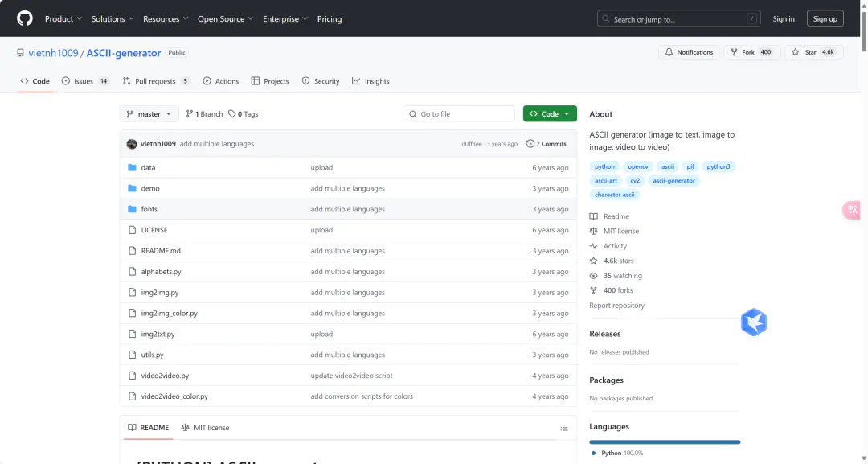Open the alphabets.py file
The width and height of the screenshot is (868, 464).
[161, 272]
